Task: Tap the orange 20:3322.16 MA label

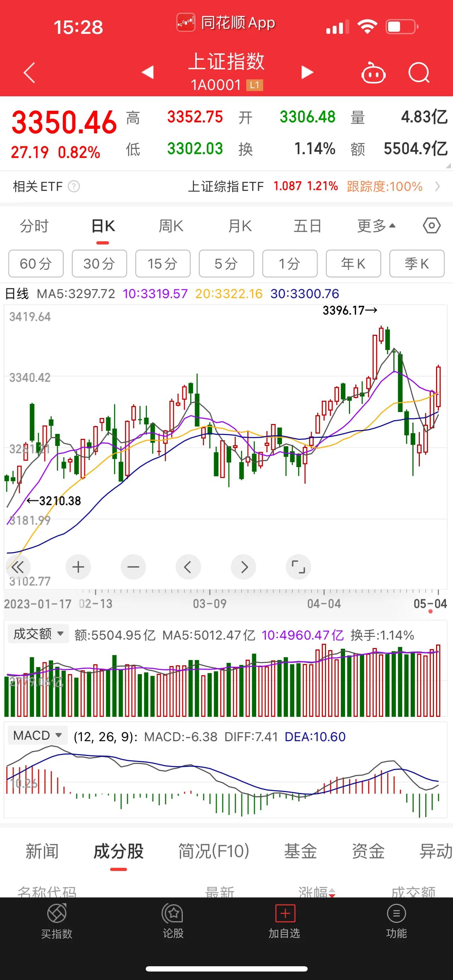Action: [229, 294]
